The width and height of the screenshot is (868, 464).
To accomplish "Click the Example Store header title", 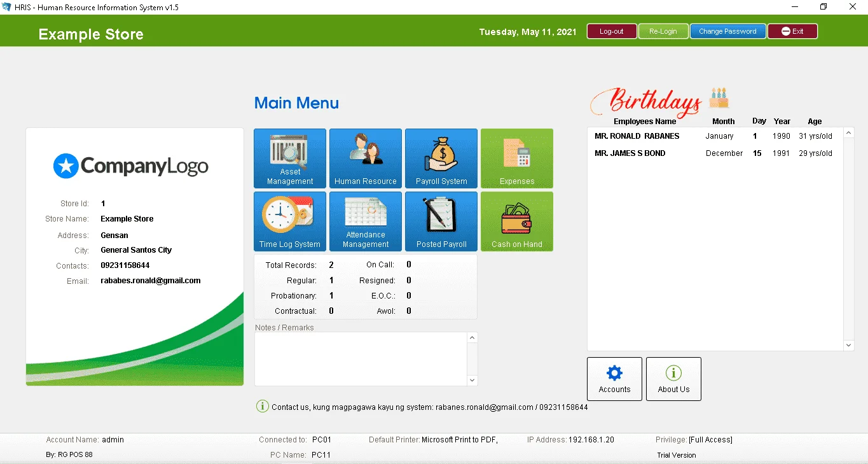I will 91,34.
